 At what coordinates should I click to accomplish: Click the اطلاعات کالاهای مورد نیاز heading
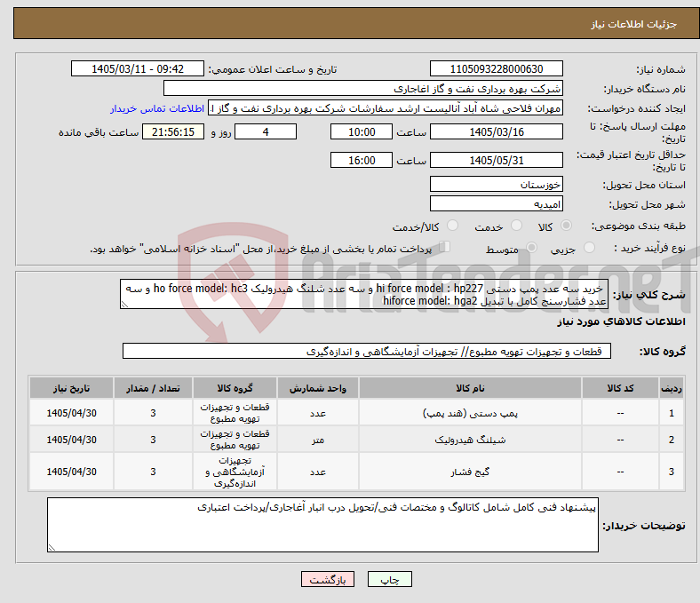621,321
